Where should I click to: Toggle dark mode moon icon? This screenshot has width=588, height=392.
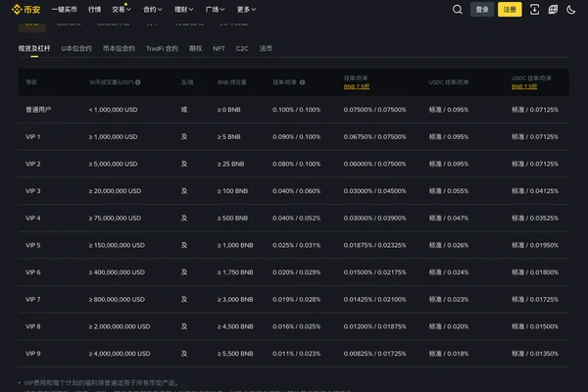570,10
